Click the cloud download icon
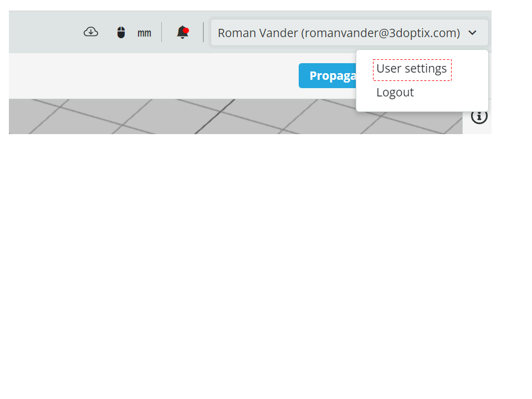This screenshot has width=532, height=399. click(91, 32)
